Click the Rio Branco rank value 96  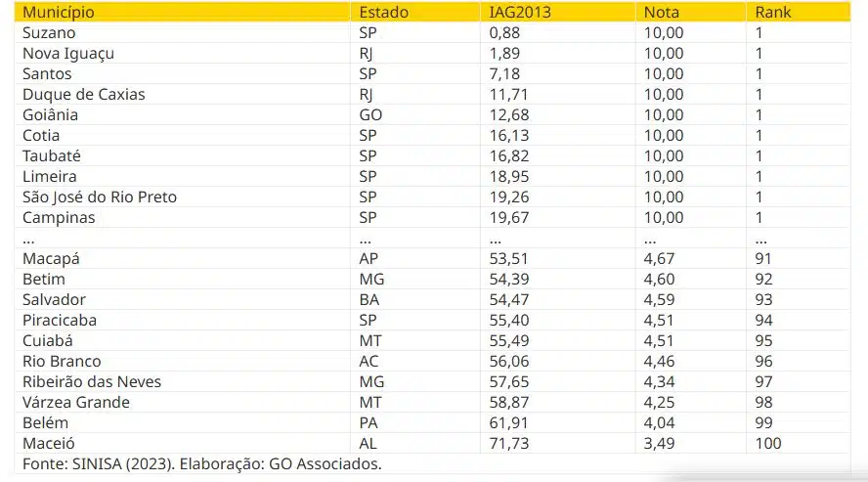click(x=763, y=362)
